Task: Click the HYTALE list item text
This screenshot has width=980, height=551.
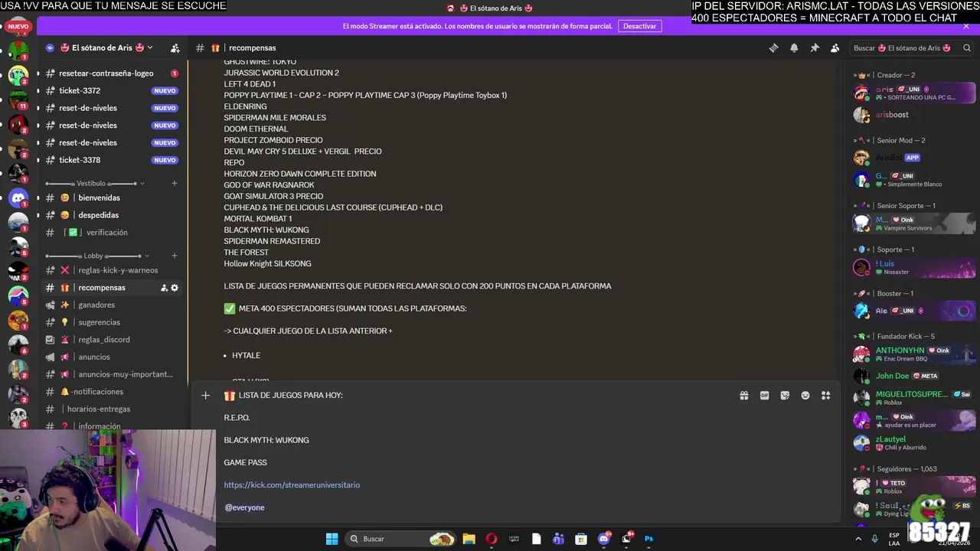Action: point(246,355)
